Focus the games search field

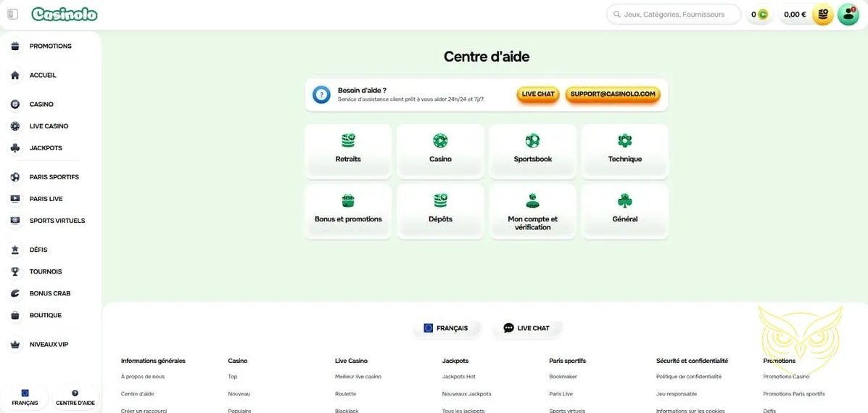[674, 15]
